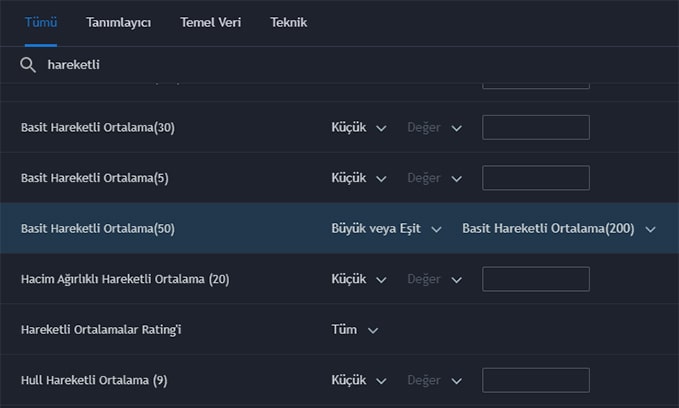This screenshot has height=408, width=679.
Task: Open Değer dropdown for Basit Hareketli Ortalama(30)
Action: (x=434, y=127)
